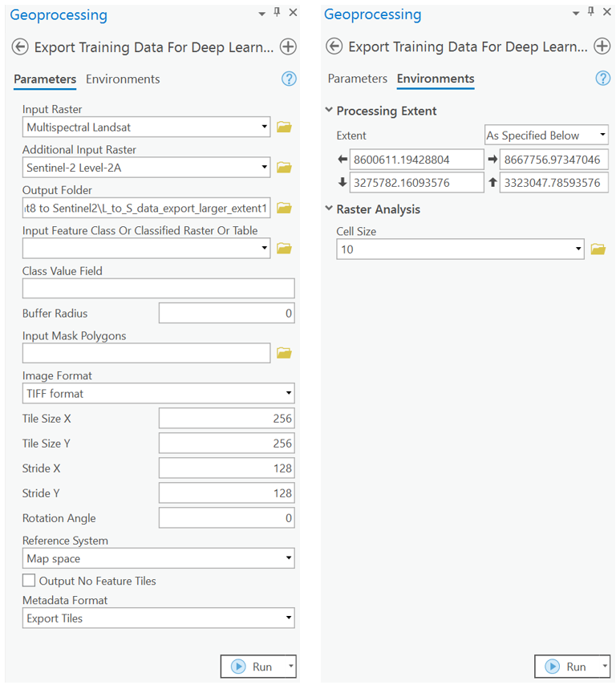Pin the left Geoprocessing pane
This screenshot has height=685, width=616.
[277, 12]
